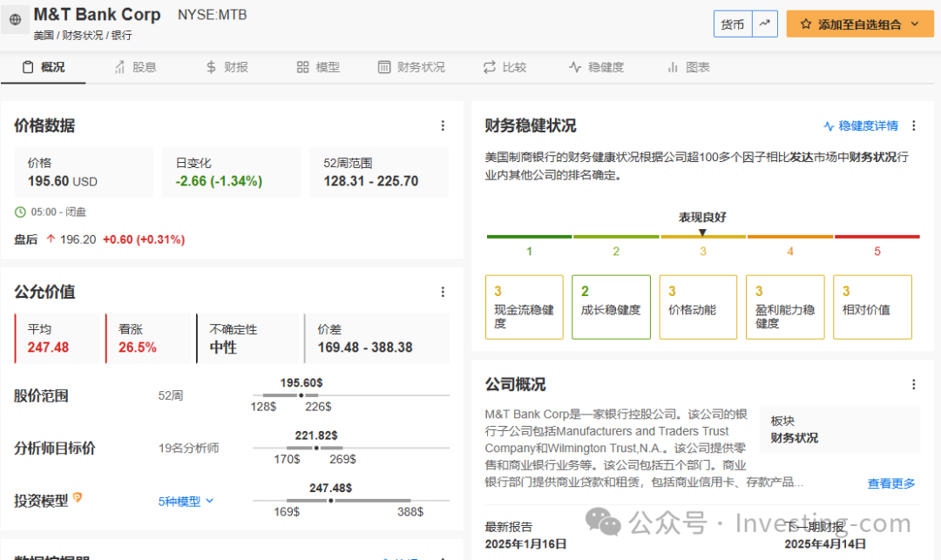Click the price value 195.60 USD

point(63,181)
